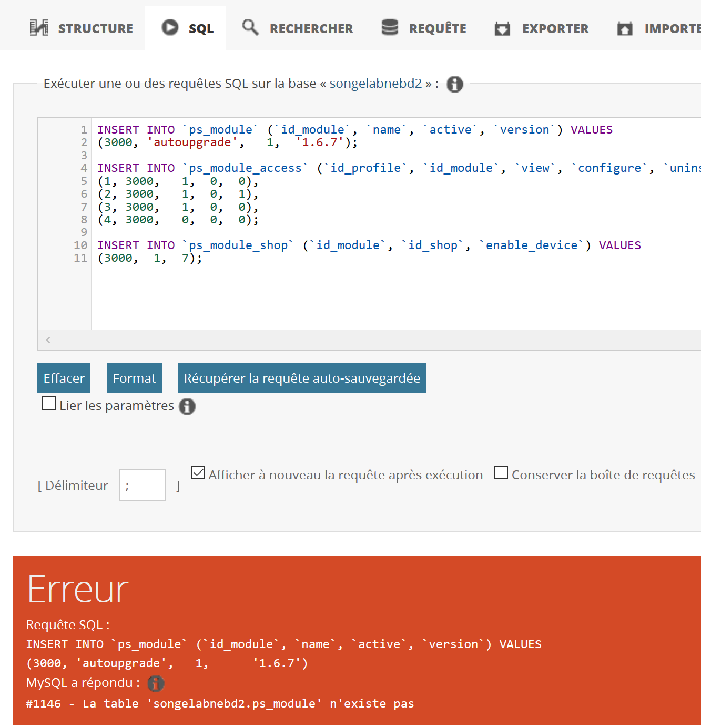This screenshot has width=701, height=728.
Task: Open the songelabnebd2 database link
Action: point(375,84)
